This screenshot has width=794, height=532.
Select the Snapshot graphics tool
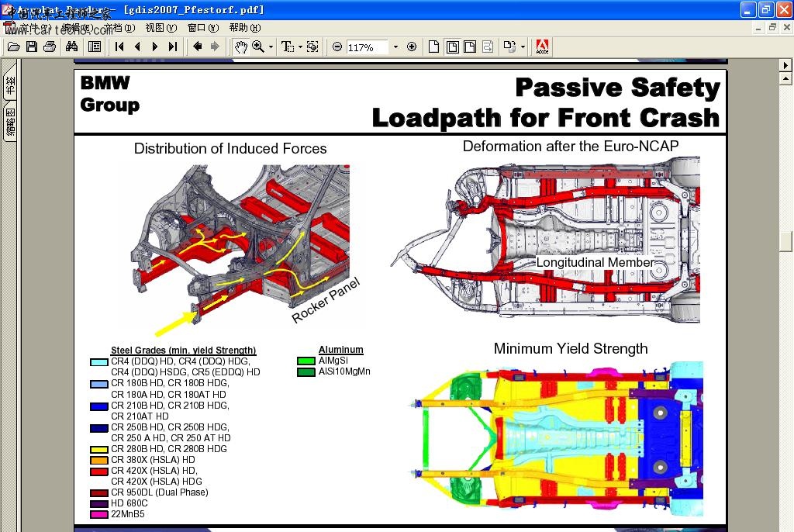click(x=312, y=47)
